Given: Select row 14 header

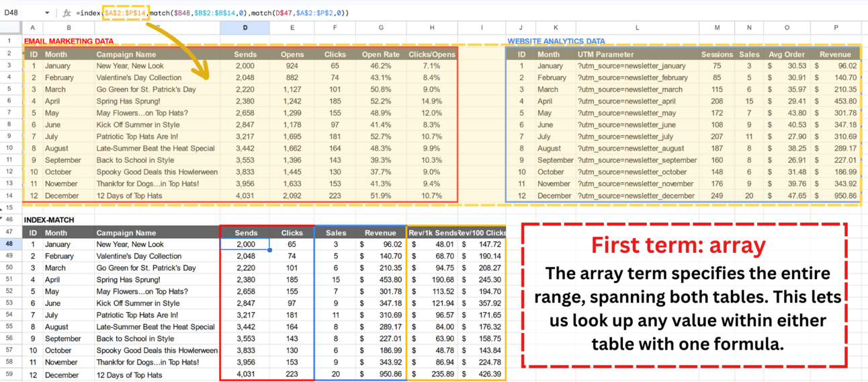Looking at the screenshot, I should (x=11, y=196).
